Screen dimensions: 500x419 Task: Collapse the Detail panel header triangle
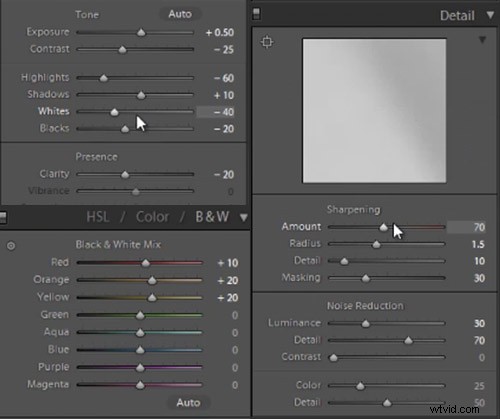(x=490, y=15)
